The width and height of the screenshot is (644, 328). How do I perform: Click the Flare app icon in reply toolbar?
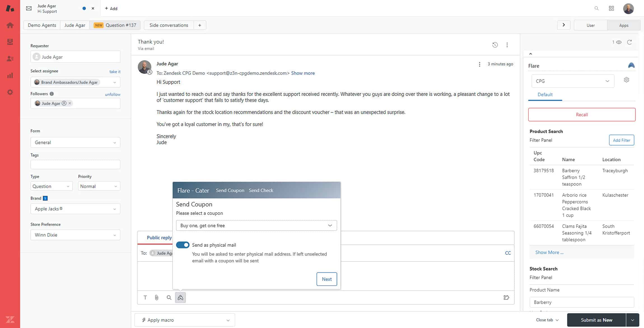pyautogui.click(x=180, y=298)
